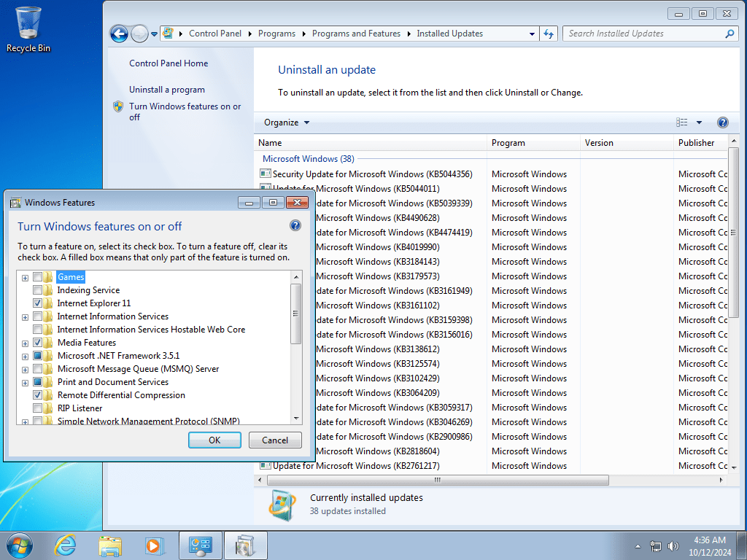Check IIS Hostable Web Core checkbox
The width and height of the screenshot is (747, 560).
(x=37, y=329)
